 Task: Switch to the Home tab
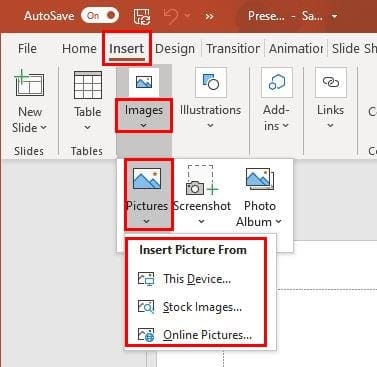pos(79,49)
